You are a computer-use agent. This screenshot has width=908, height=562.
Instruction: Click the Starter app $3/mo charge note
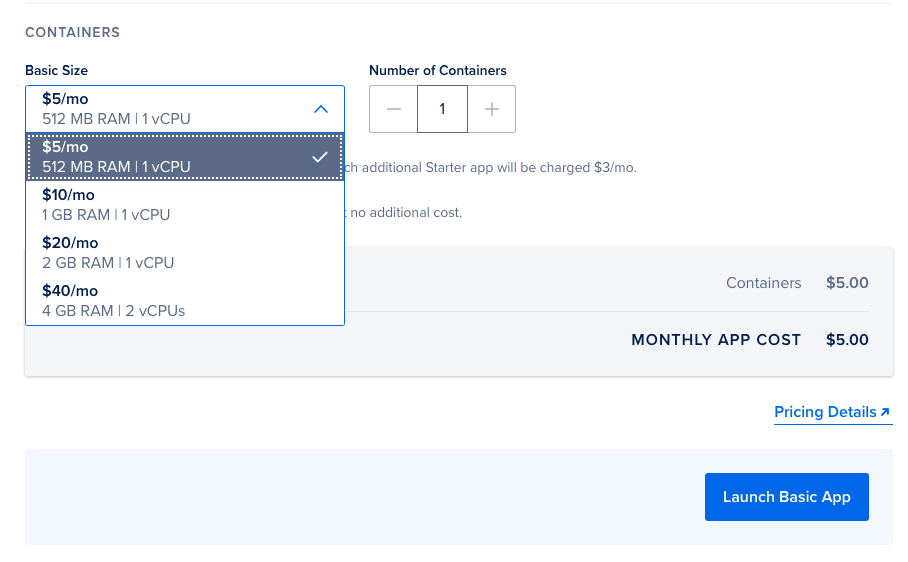tap(490, 168)
